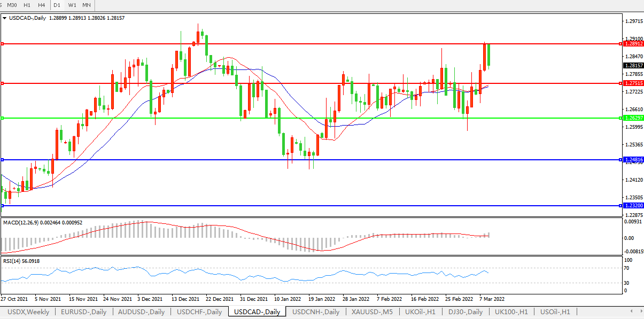Open the USDX,Weekly chart tab
Image resolution: width=644 pixels, height=319 pixels.
click(28, 312)
